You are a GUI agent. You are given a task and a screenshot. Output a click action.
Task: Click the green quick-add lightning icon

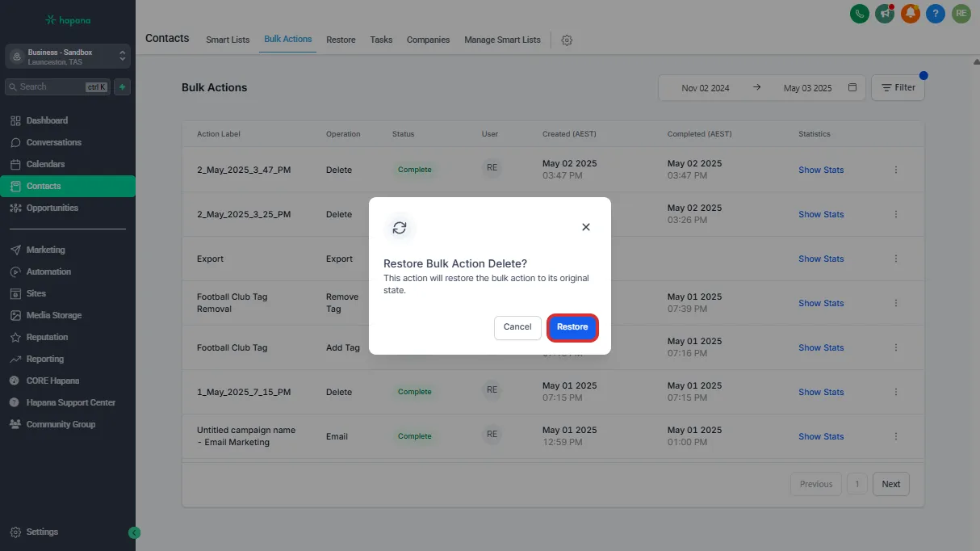click(122, 86)
